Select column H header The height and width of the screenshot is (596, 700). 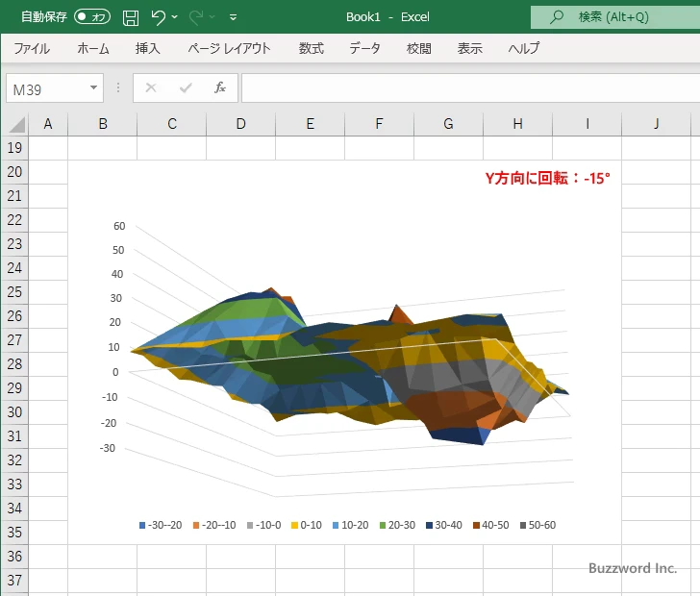click(x=517, y=124)
